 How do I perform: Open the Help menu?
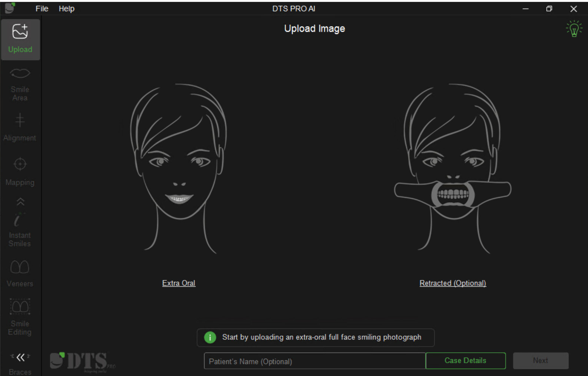pos(67,9)
